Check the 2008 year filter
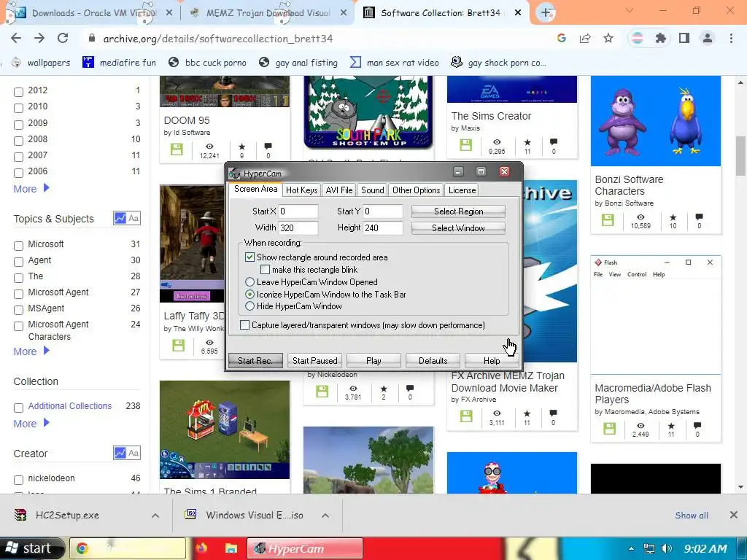 (18, 141)
